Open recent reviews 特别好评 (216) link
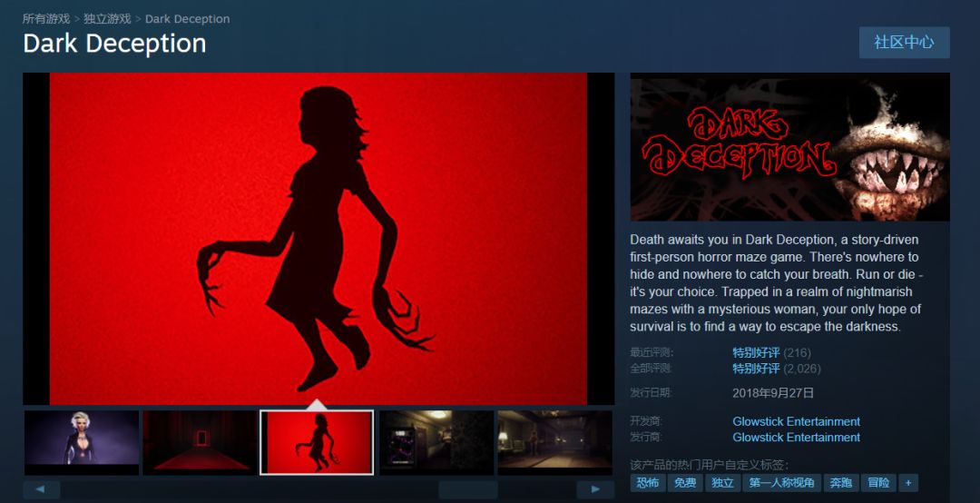This screenshot has height=503, width=980. pos(772,353)
